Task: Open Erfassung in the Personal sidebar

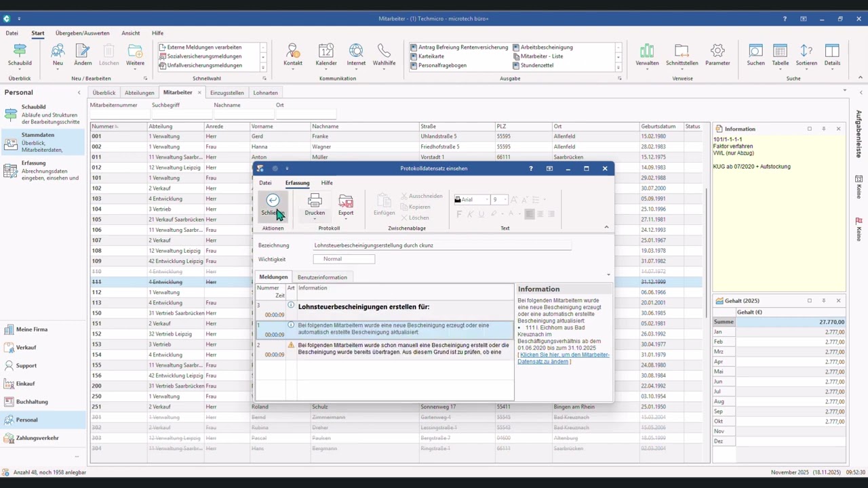Action: point(43,171)
